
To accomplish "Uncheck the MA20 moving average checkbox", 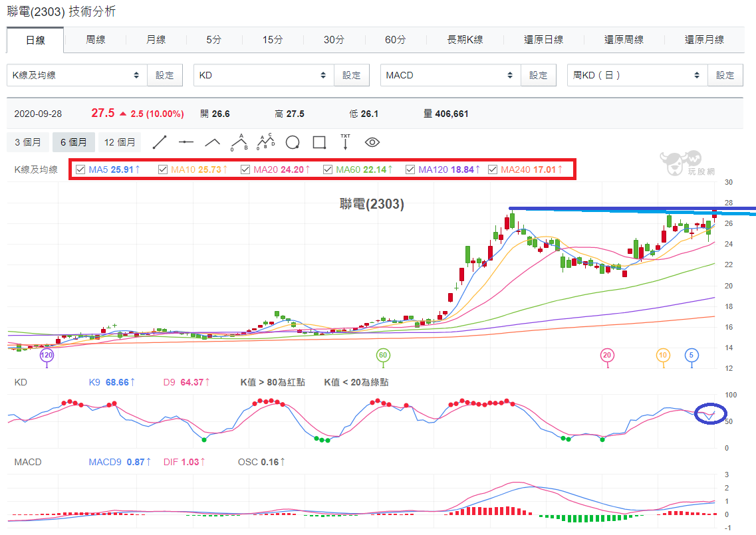I will (245, 169).
